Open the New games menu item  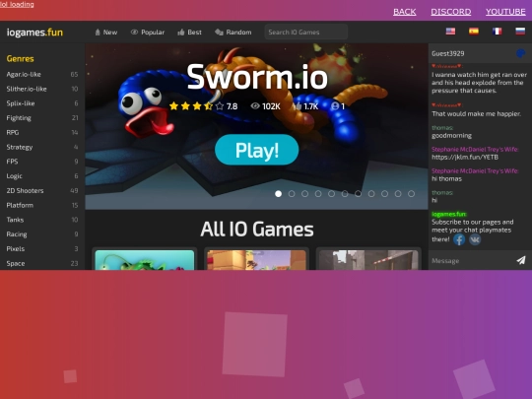coord(105,33)
